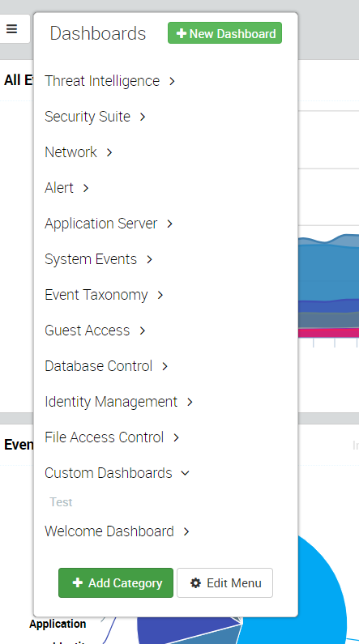Image resolution: width=359 pixels, height=644 pixels.
Task: Open the Test custom dashboard
Action: click(x=61, y=502)
